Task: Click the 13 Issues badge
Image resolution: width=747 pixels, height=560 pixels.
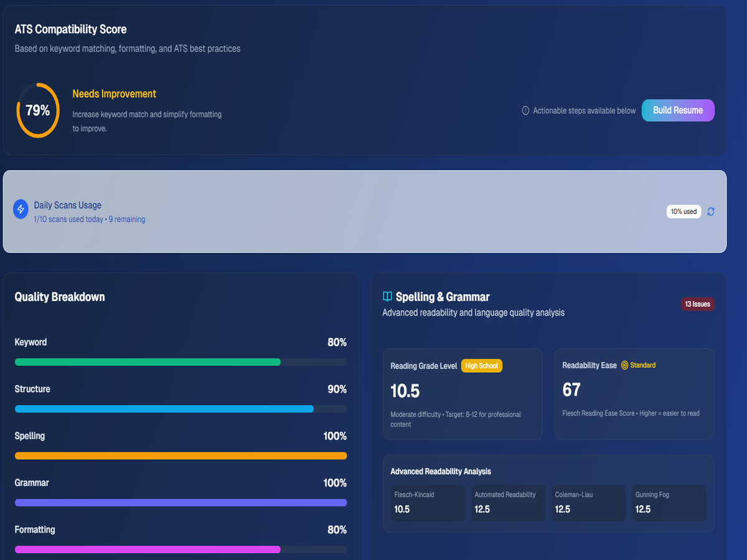Action: coord(697,304)
